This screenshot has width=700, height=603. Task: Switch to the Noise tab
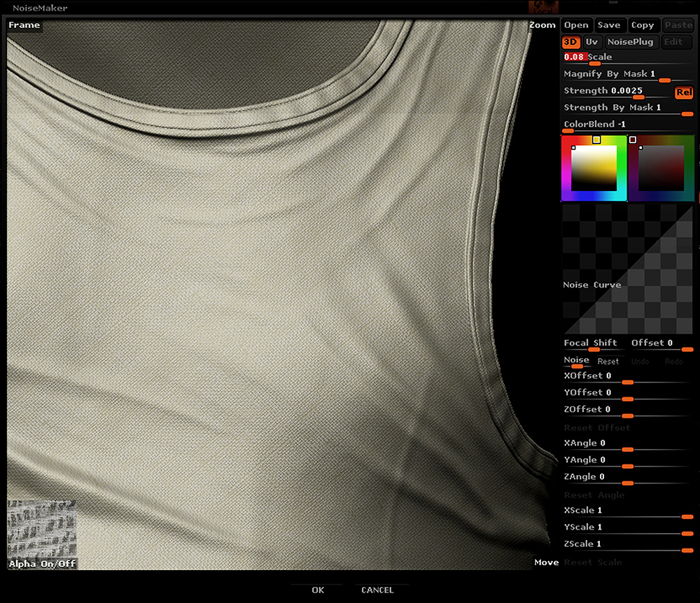575,360
